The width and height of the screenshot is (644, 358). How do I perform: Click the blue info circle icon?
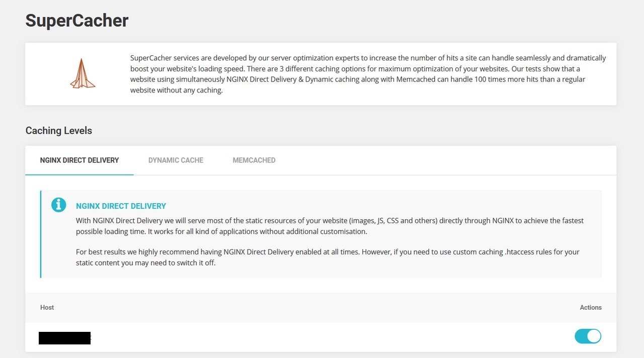point(59,205)
